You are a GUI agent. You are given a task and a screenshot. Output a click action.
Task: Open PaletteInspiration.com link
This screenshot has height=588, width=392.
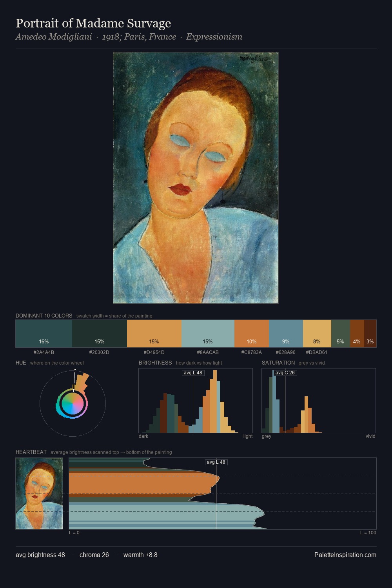point(345,555)
